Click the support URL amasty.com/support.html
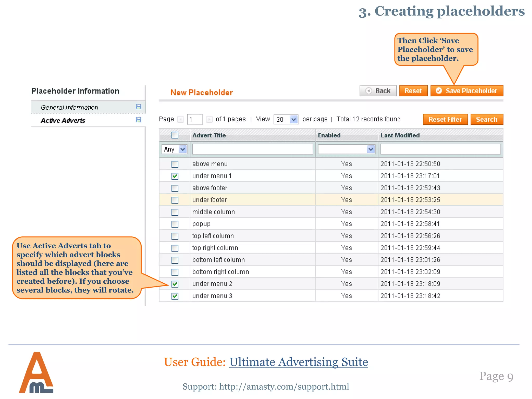 [x=284, y=387]
